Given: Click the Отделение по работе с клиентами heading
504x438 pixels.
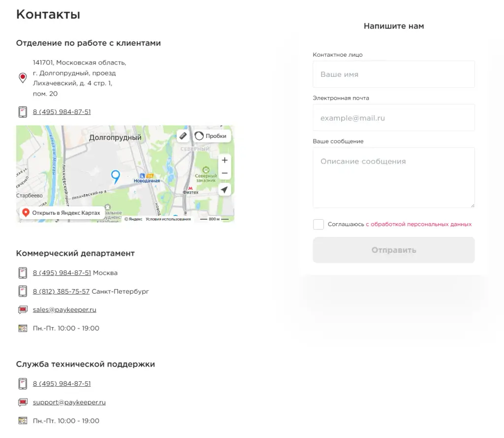Looking at the screenshot, I should pyautogui.click(x=89, y=43).
